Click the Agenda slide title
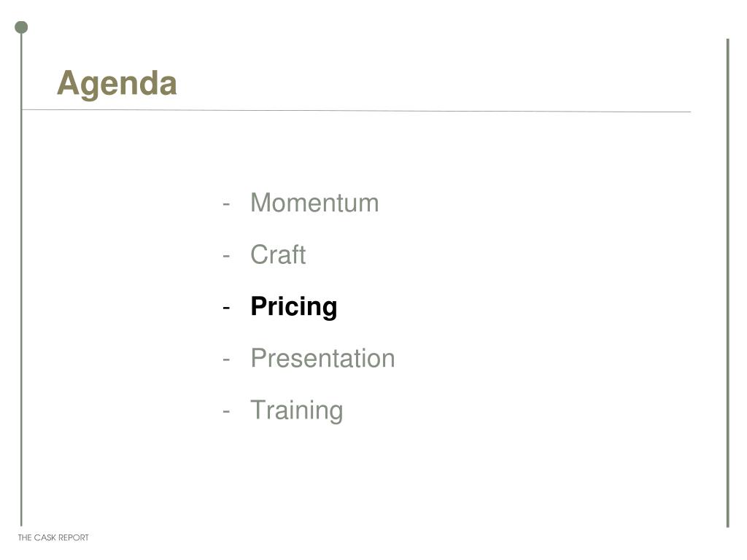The height and width of the screenshot is (560, 747). (x=117, y=84)
